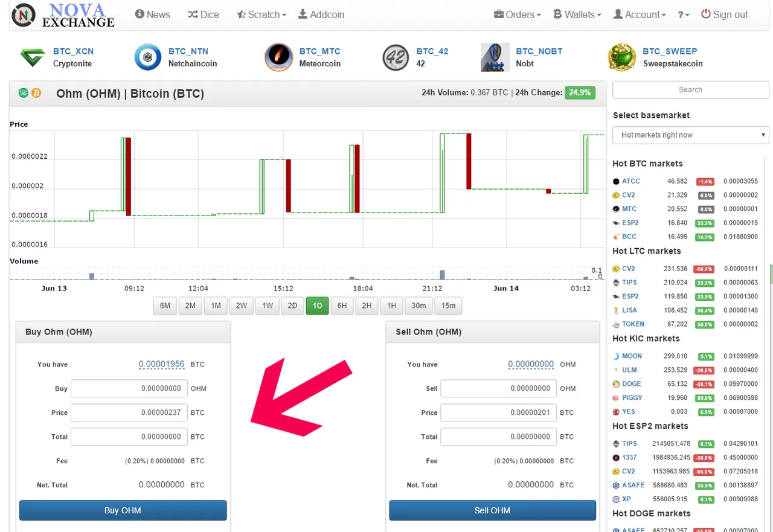Open ATCC in Hot BTC markets
This screenshot has height=532, width=773.
tap(631, 181)
